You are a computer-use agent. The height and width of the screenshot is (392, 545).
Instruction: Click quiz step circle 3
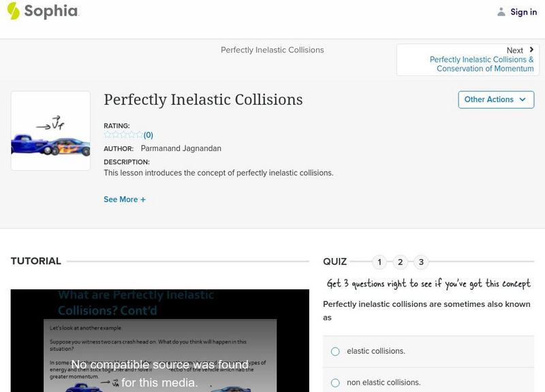click(x=422, y=261)
